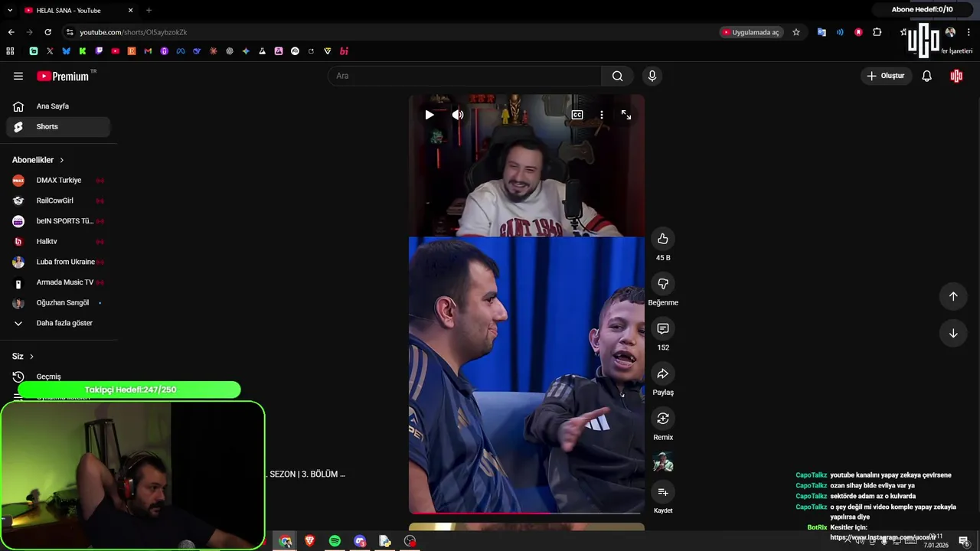The width and height of the screenshot is (980, 551).
Task: Click the youtube.com address bar
Action: tap(390, 32)
